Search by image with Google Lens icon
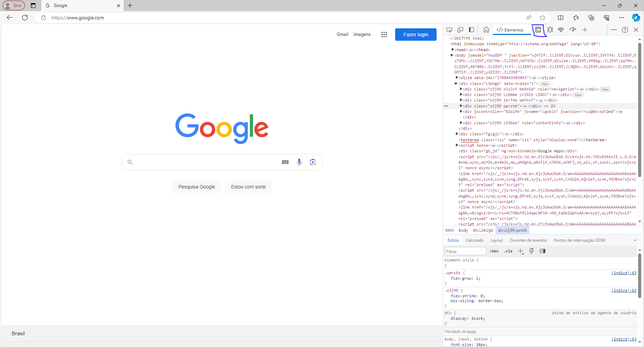The height and width of the screenshot is (347, 644). (x=313, y=162)
